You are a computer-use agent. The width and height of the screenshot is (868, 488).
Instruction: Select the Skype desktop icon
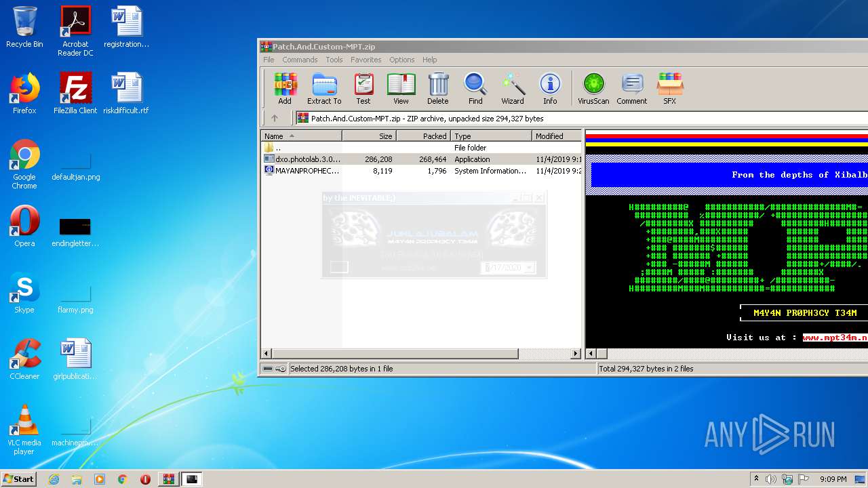tap(24, 293)
